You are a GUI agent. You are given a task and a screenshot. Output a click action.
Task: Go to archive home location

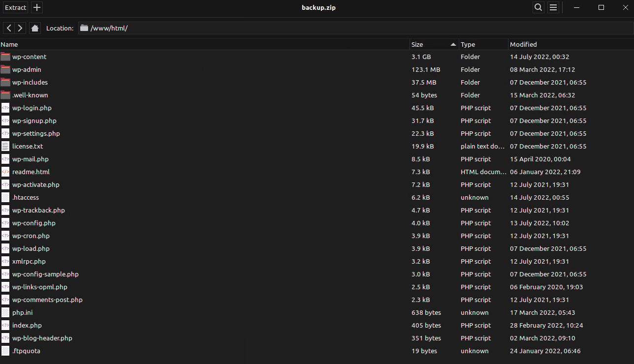35,28
